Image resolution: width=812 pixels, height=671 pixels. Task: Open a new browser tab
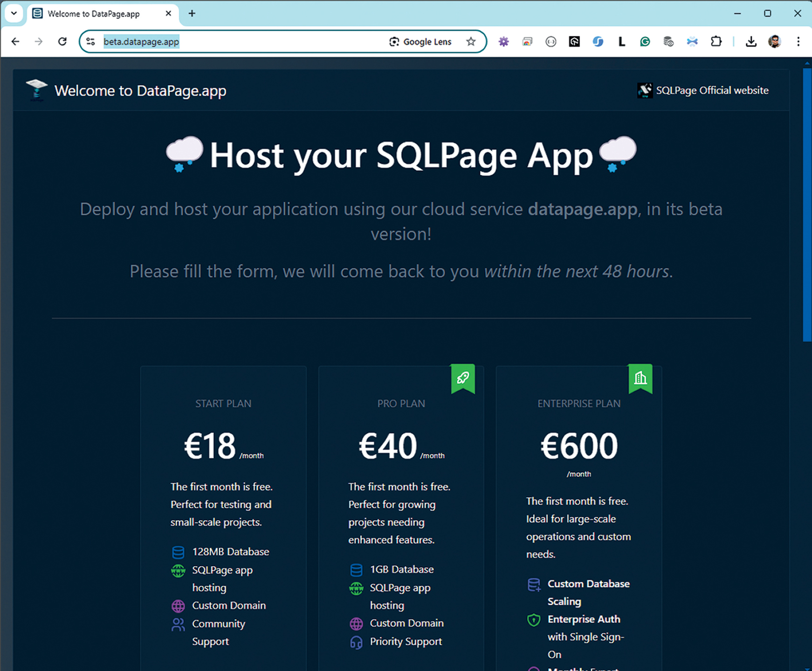click(192, 14)
